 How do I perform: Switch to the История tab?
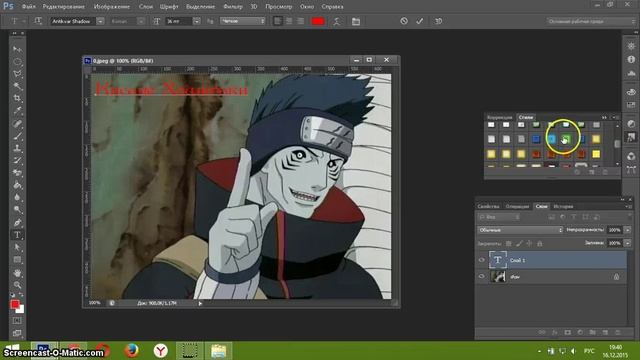tap(563, 207)
